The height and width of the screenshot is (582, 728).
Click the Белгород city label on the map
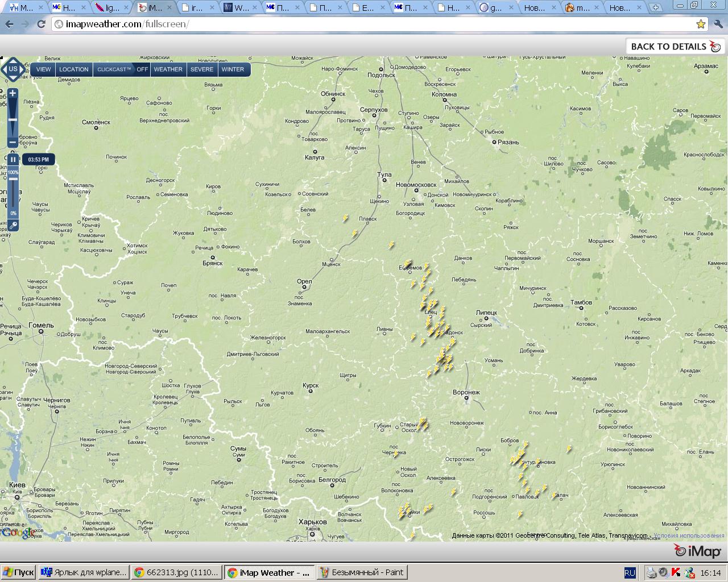(332, 480)
